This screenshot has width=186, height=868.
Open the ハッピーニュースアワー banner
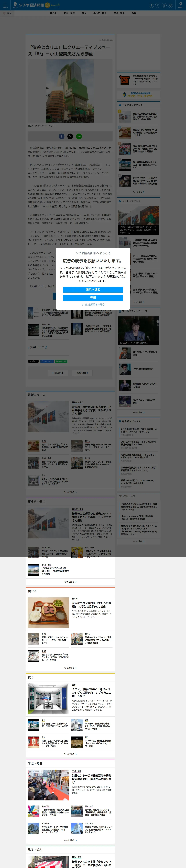point(138,95)
